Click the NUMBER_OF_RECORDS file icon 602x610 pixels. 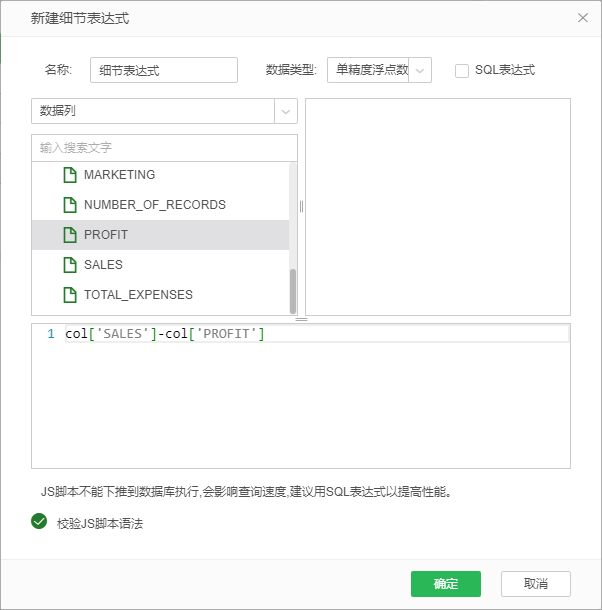tap(70, 205)
